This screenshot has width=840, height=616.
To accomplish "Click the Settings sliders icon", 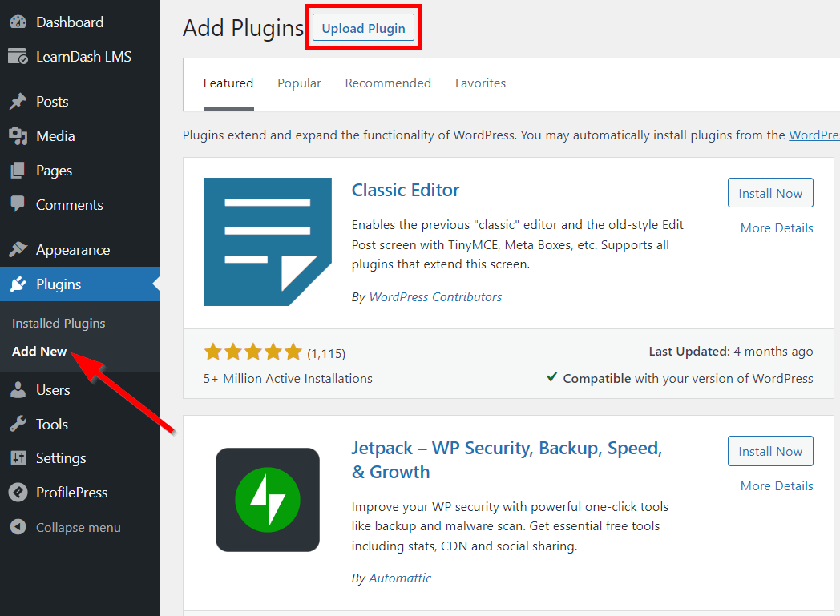I will click(x=18, y=458).
